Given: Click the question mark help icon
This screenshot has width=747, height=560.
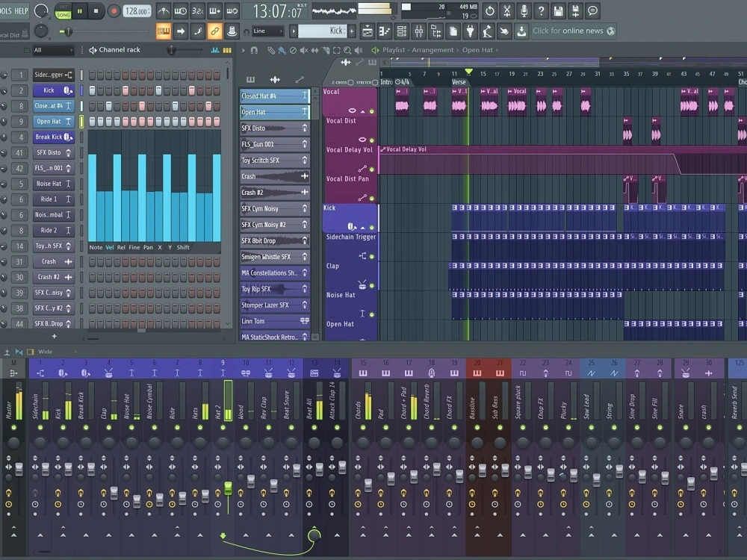Looking at the screenshot, I should pos(541,10).
